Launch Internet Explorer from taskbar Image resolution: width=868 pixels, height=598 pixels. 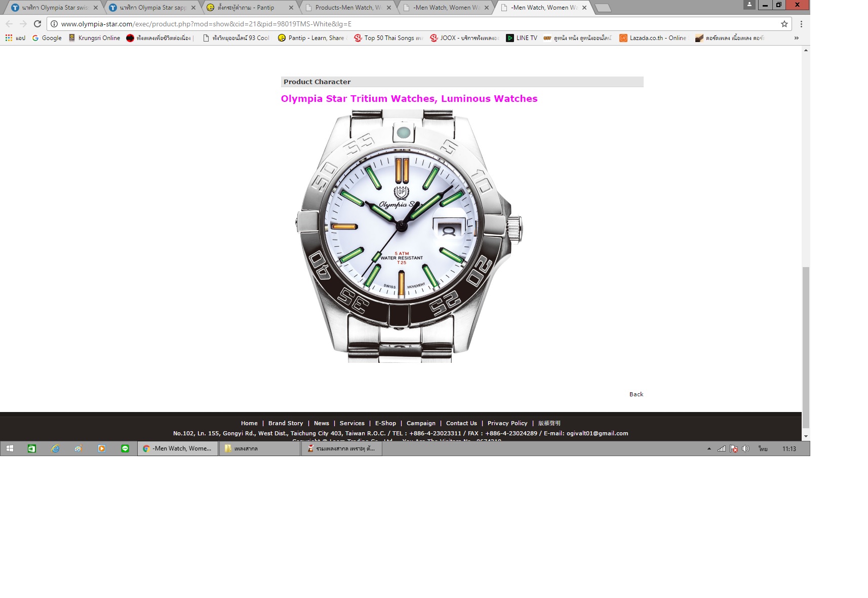55,448
